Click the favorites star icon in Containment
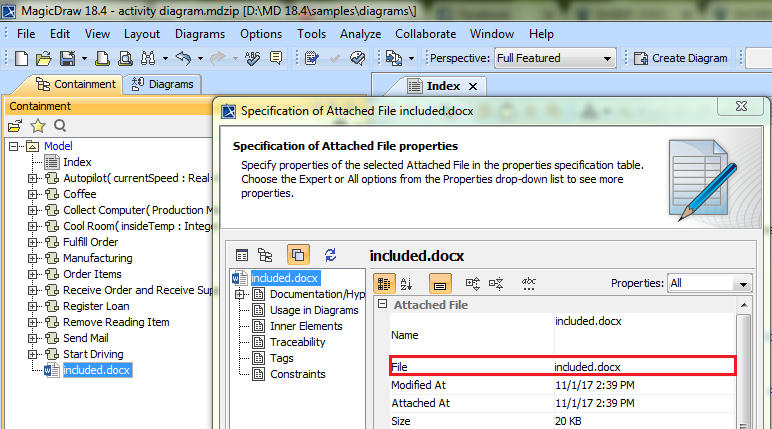The width and height of the screenshot is (772, 429). tap(37, 126)
